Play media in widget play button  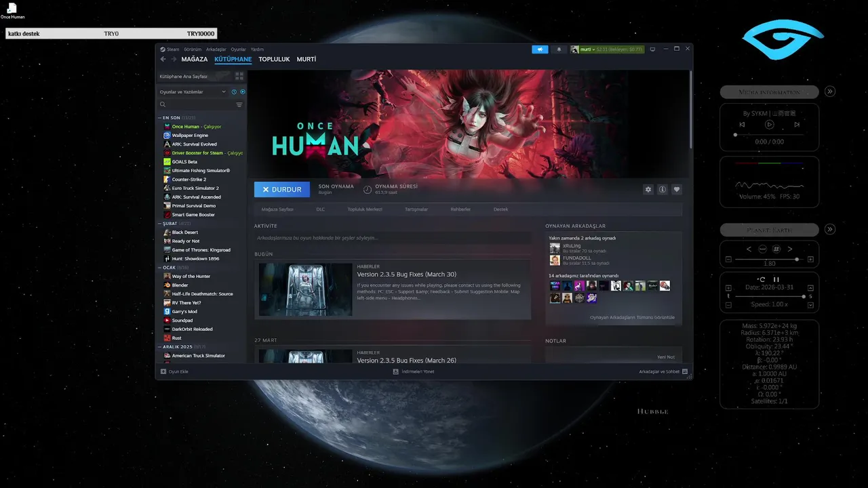pos(769,125)
